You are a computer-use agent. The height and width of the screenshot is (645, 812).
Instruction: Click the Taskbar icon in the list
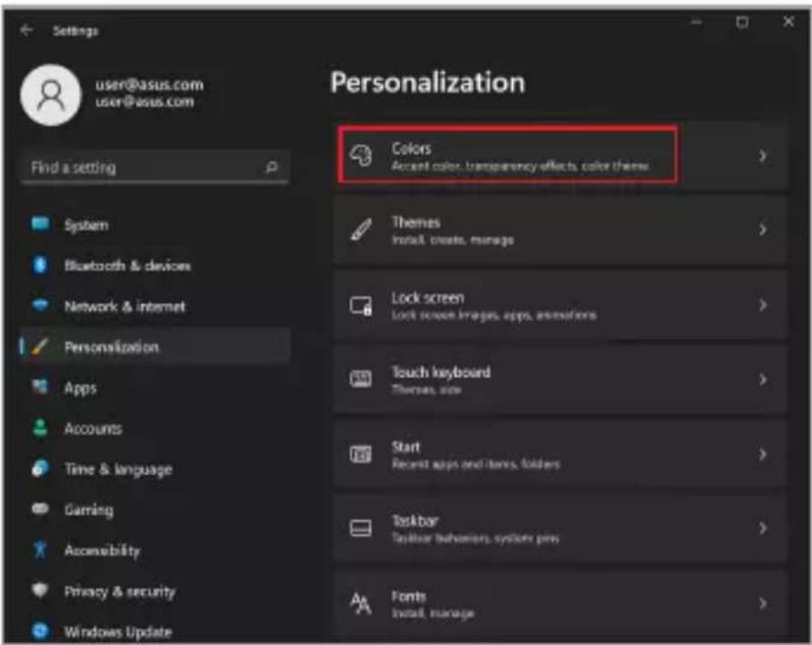pos(360,529)
